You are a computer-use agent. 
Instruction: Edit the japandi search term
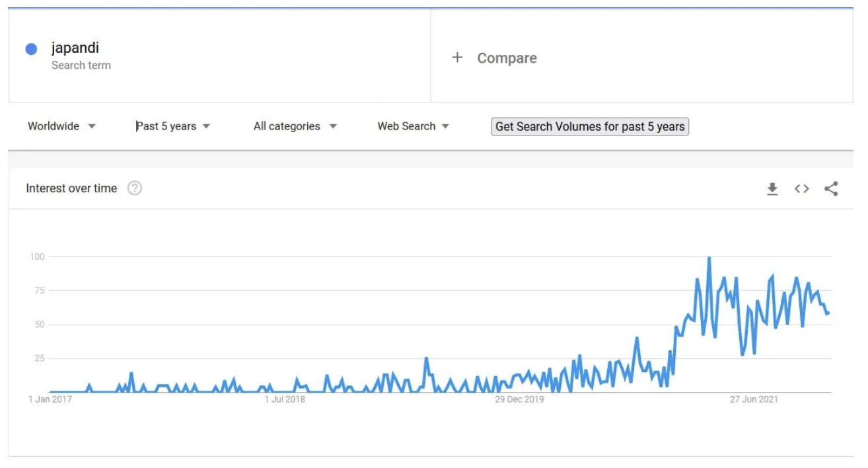point(75,48)
